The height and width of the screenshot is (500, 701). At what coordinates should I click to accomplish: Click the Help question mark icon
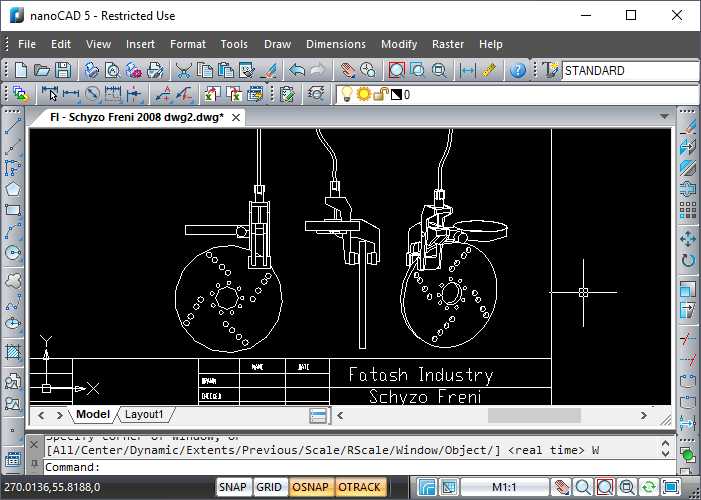click(x=517, y=71)
